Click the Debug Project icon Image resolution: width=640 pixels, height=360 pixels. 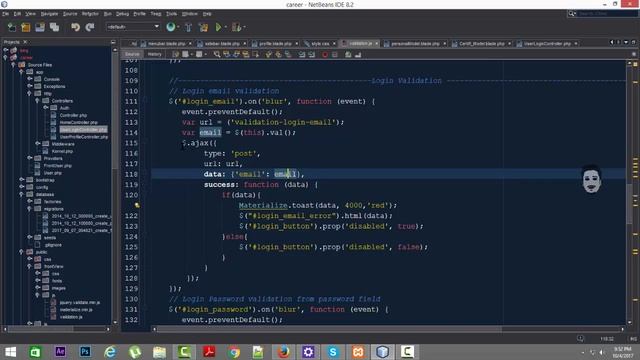pos(236,27)
